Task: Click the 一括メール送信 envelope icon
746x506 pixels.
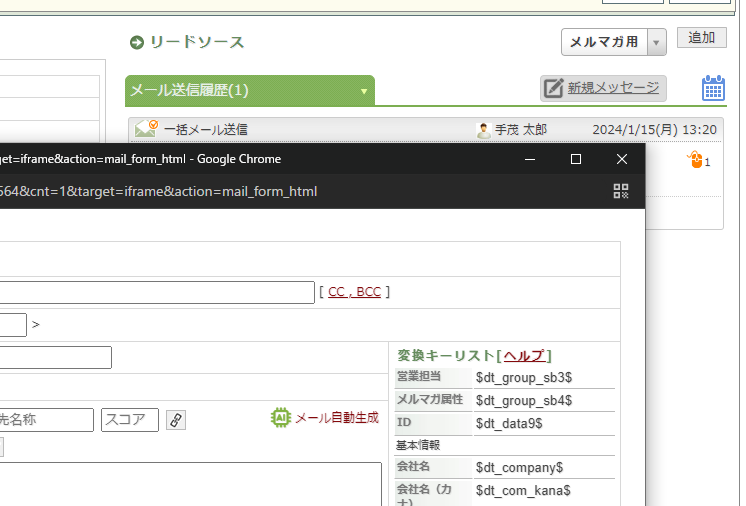Action: pos(146,128)
